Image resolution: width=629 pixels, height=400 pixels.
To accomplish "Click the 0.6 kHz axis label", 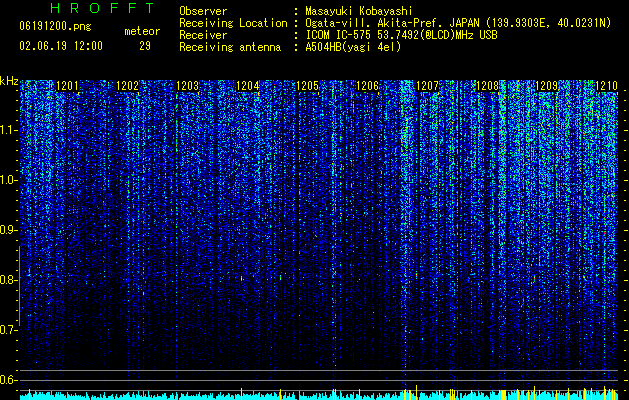I will coord(9,380).
